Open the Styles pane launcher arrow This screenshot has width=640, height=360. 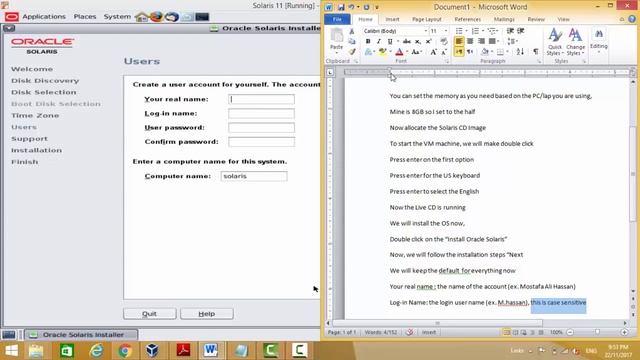pyautogui.click(x=584, y=61)
